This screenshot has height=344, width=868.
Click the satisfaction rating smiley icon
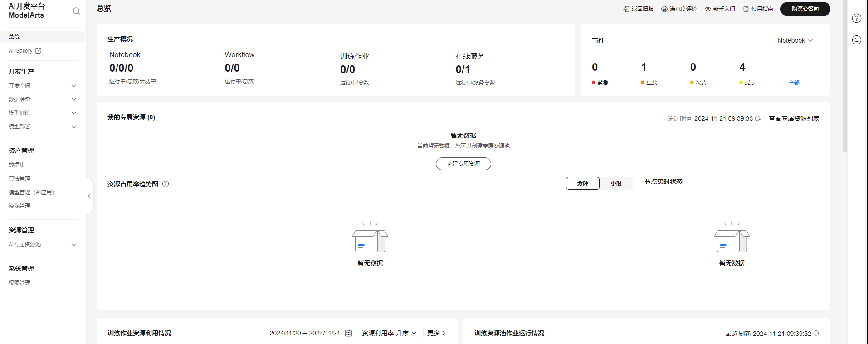coord(664,9)
